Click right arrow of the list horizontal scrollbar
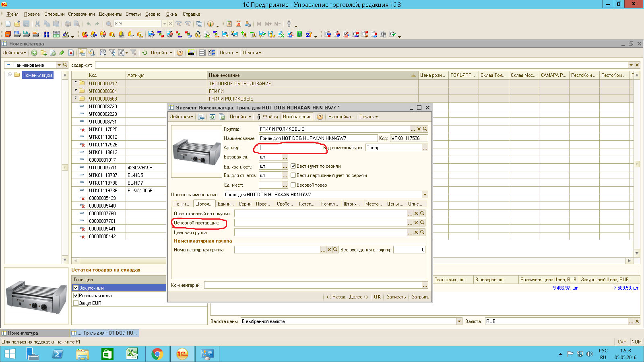This screenshot has width=644, height=362. pyautogui.click(x=630, y=261)
